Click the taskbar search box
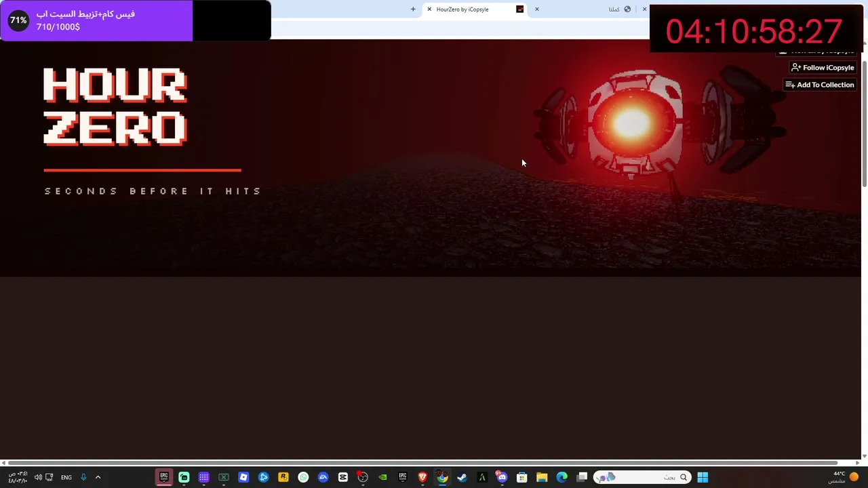The width and height of the screenshot is (868, 488). coord(642,477)
